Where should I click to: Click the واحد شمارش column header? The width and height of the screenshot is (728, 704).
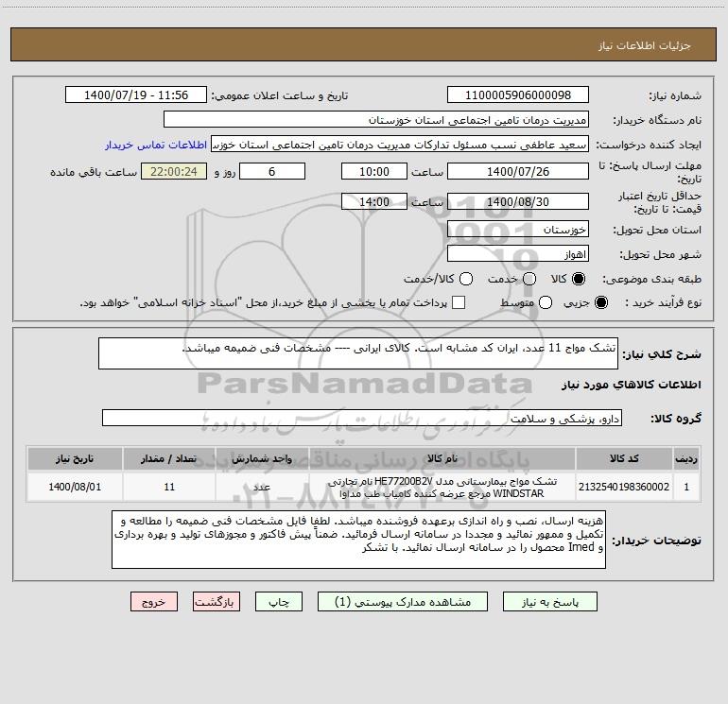[262, 458]
